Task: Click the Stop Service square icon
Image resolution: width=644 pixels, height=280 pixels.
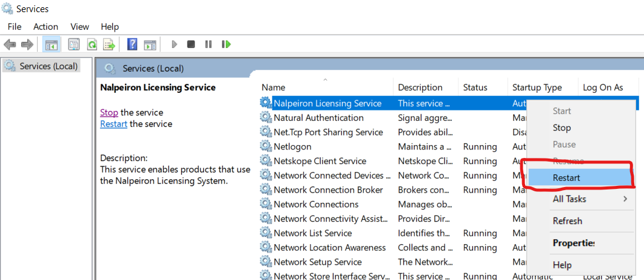Action: tap(191, 44)
